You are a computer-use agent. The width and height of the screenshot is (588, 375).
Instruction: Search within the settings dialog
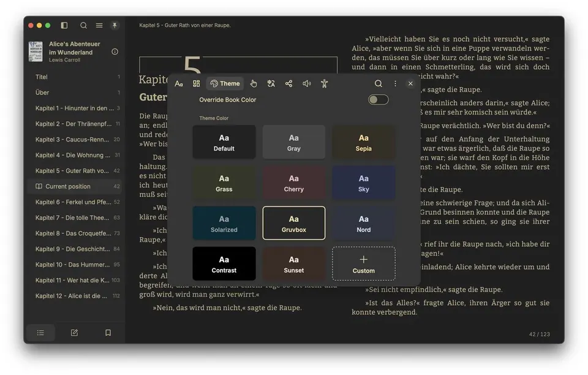(379, 83)
